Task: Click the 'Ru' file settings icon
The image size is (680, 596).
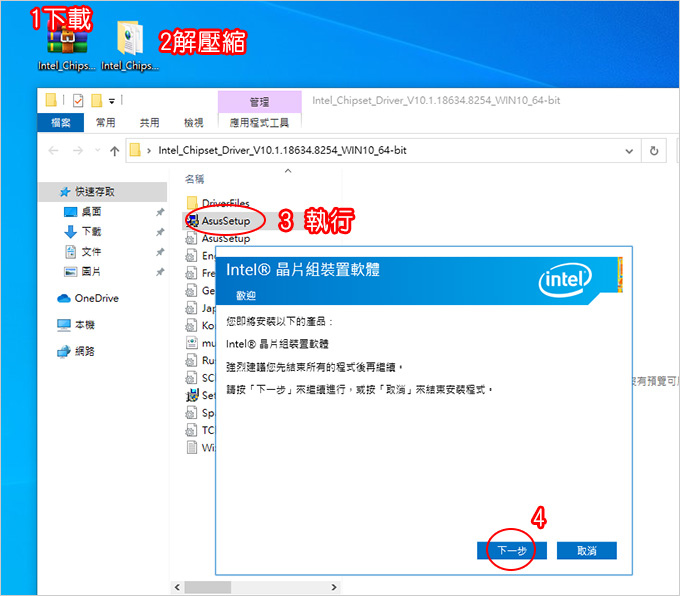Action: [x=191, y=360]
